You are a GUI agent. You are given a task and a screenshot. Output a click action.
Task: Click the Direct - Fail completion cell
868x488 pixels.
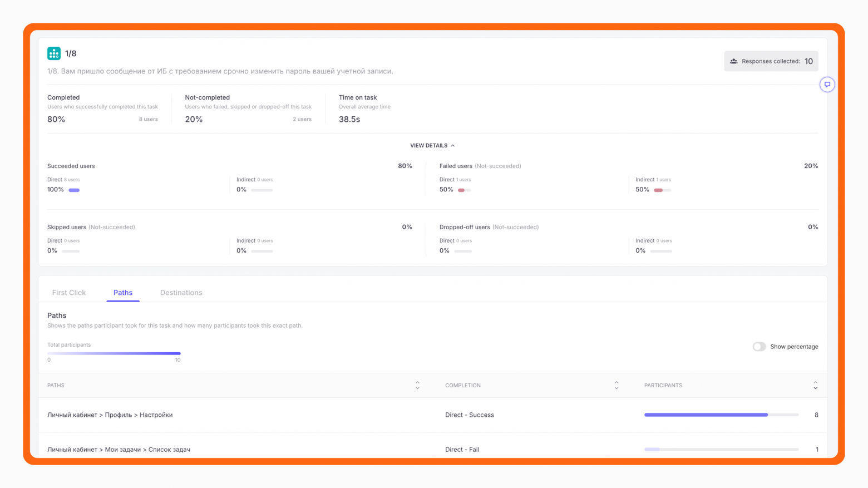(x=462, y=450)
